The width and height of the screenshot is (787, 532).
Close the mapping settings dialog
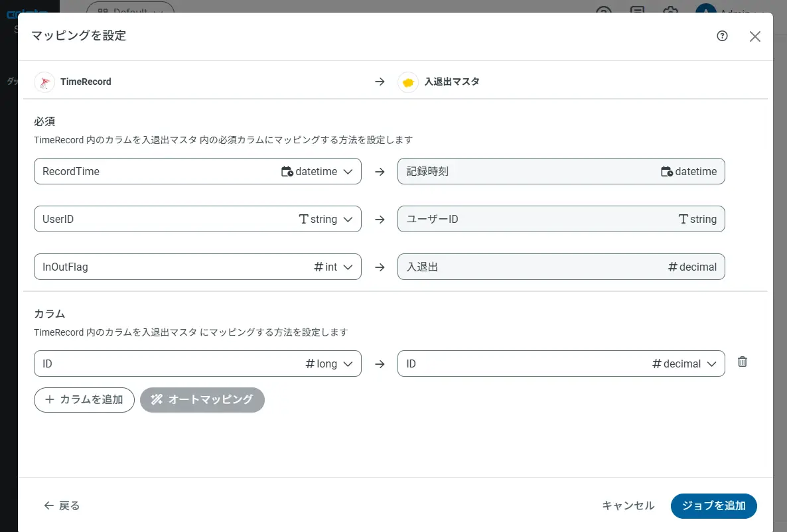pyautogui.click(x=754, y=36)
